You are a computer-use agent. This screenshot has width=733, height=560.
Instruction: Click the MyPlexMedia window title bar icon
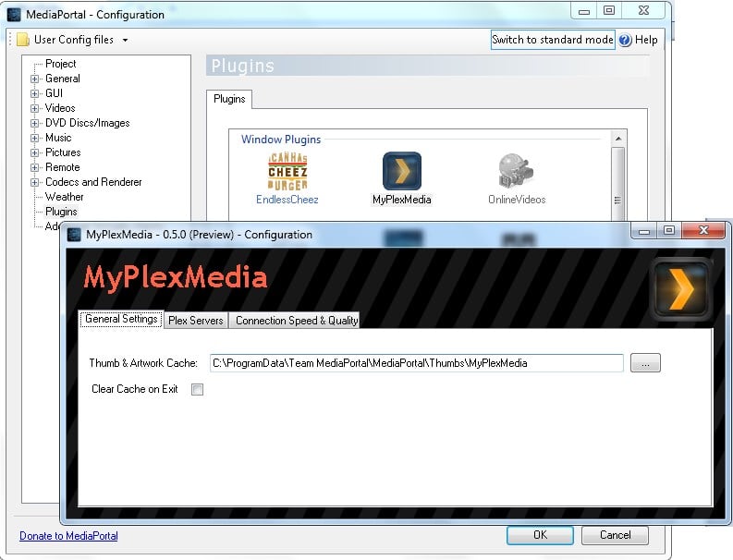point(74,235)
